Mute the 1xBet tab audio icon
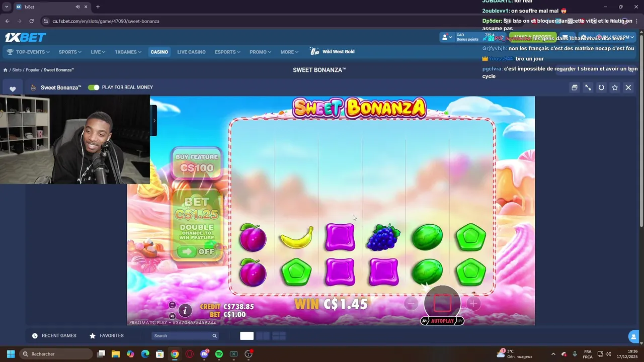The image size is (644, 362). pos(77,7)
